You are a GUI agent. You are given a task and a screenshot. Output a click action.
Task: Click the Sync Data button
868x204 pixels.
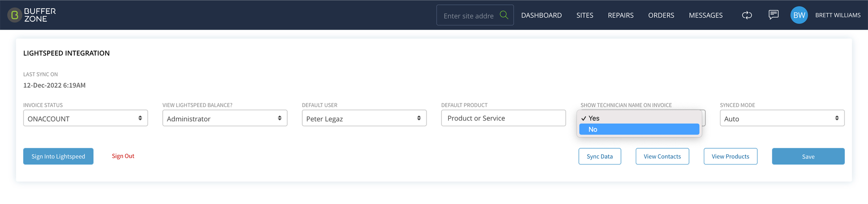tap(600, 156)
